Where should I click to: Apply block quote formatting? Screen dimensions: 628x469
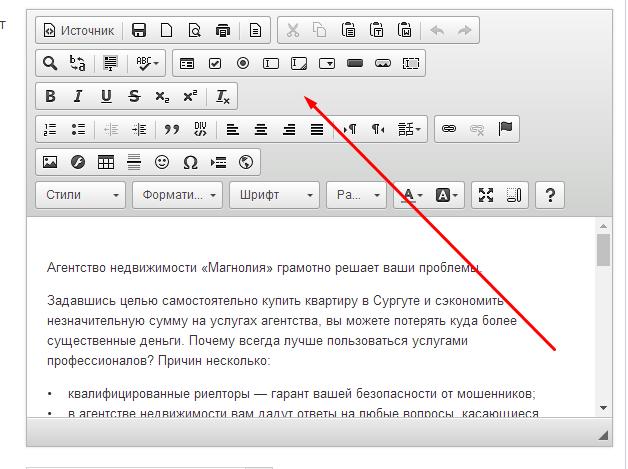click(172, 129)
